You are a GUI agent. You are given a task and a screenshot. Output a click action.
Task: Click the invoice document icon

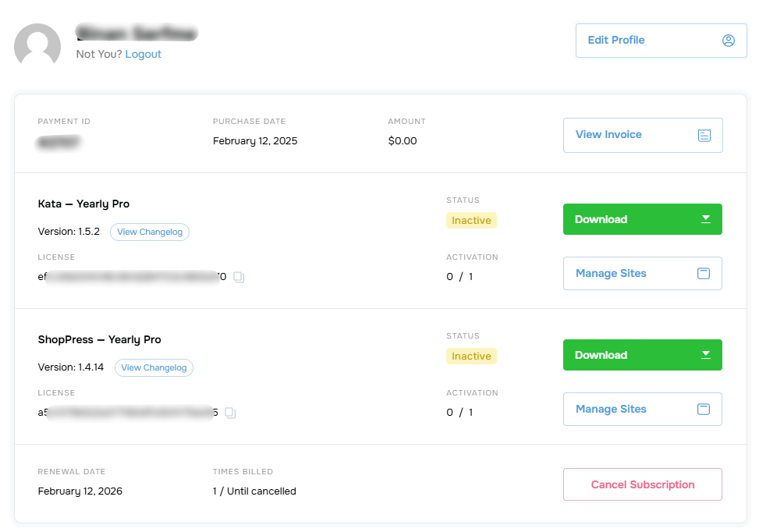[704, 136]
